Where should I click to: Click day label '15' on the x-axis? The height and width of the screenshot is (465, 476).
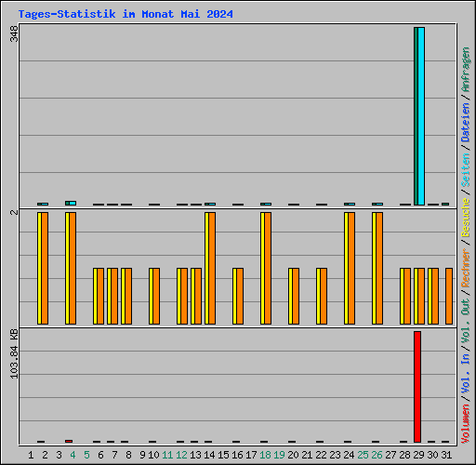[223, 455]
